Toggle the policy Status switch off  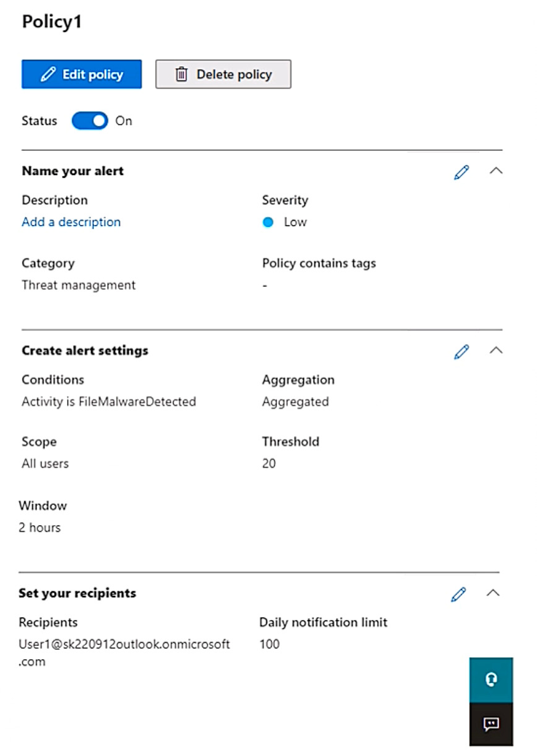[90, 121]
